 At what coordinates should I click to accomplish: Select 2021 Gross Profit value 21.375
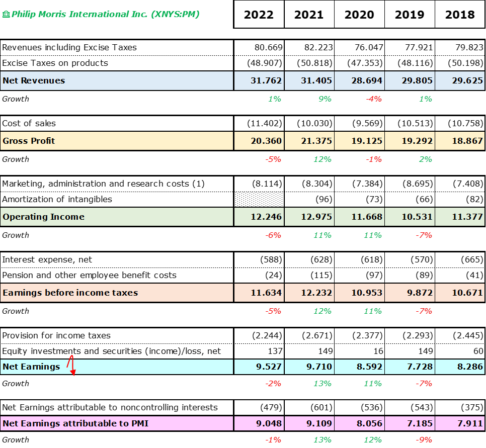316,141
